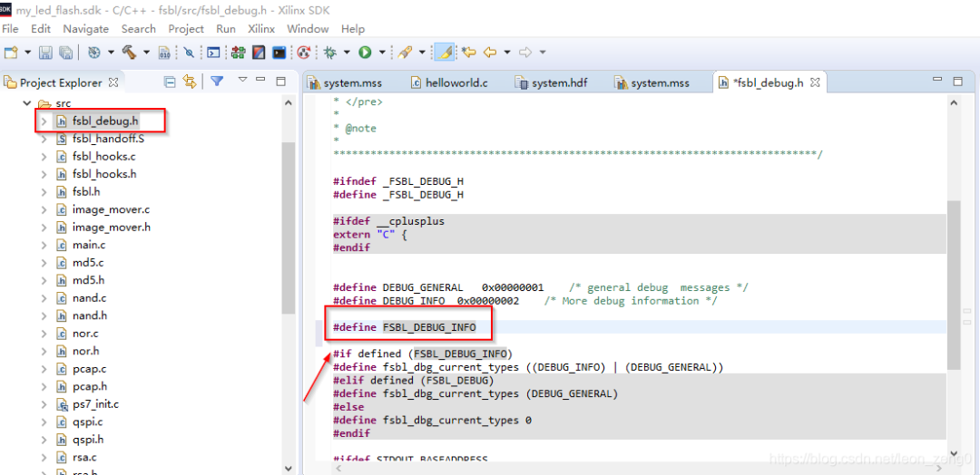Collapse the src folder

(x=26, y=103)
